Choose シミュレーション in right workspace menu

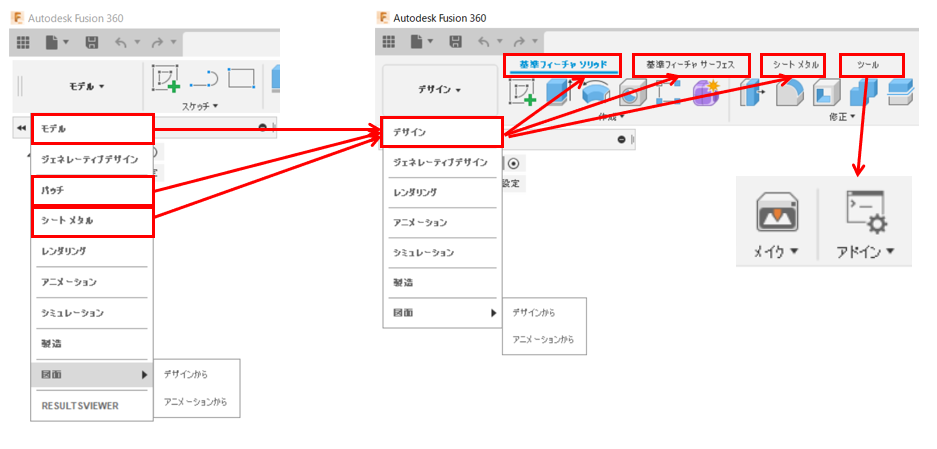click(443, 252)
